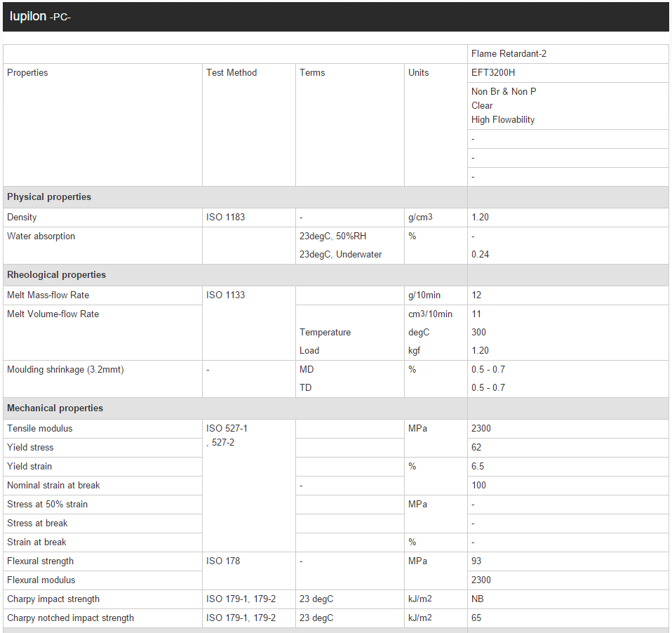Select the 23degC, 50%RH term
672x633 pixels.
click(332, 236)
